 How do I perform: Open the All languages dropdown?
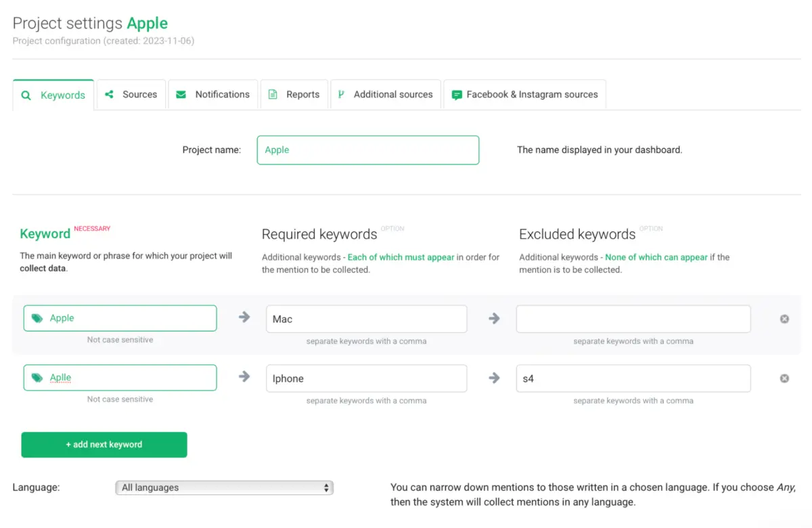pos(224,487)
